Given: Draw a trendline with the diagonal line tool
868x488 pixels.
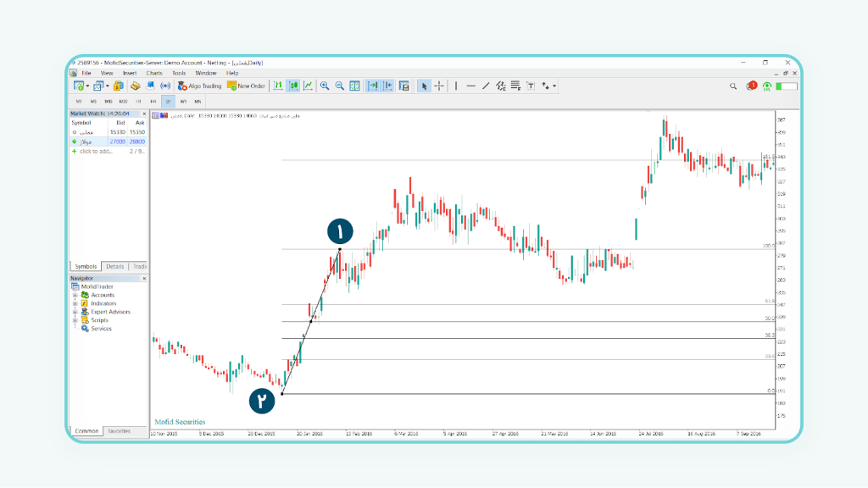Looking at the screenshot, I should pos(486,86).
